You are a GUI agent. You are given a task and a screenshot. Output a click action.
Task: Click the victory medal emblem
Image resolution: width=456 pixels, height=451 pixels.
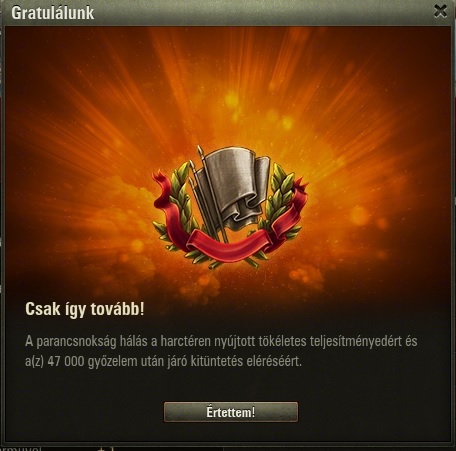click(230, 207)
